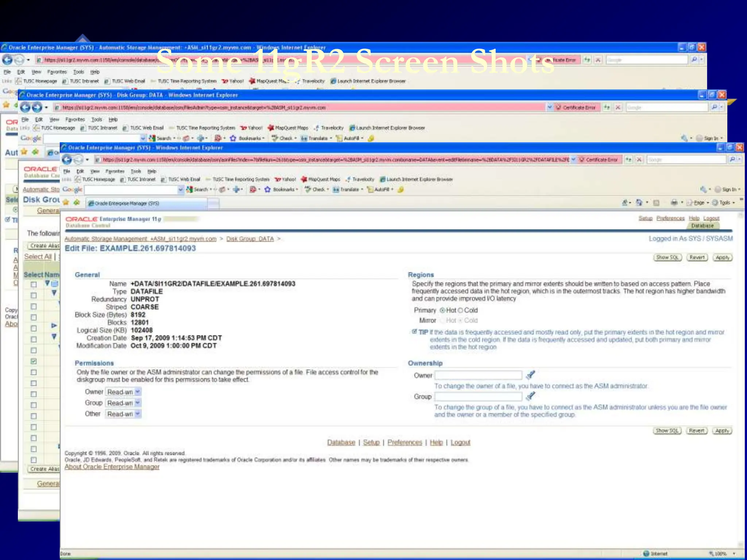Tick the second checkbox in the Select column
The width and height of the screenshot is (747, 560).
coord(34,295)
